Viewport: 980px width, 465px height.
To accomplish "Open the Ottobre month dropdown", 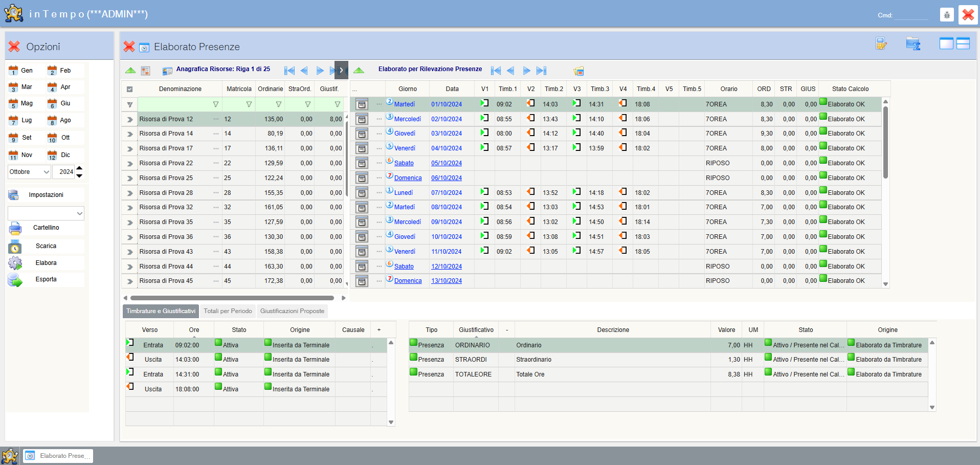I will point(30,172).
